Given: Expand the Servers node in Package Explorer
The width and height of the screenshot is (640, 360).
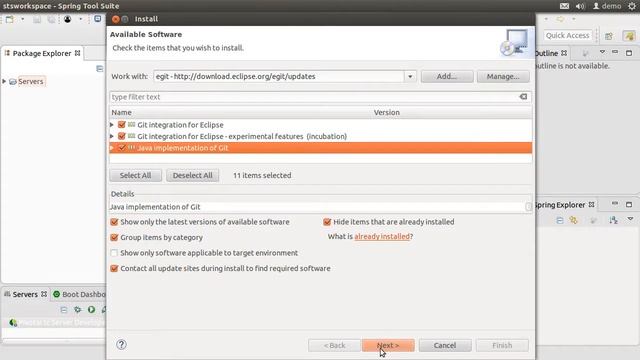Looking at the screenshot, I should pyautogui.click(x=4, y=82).
